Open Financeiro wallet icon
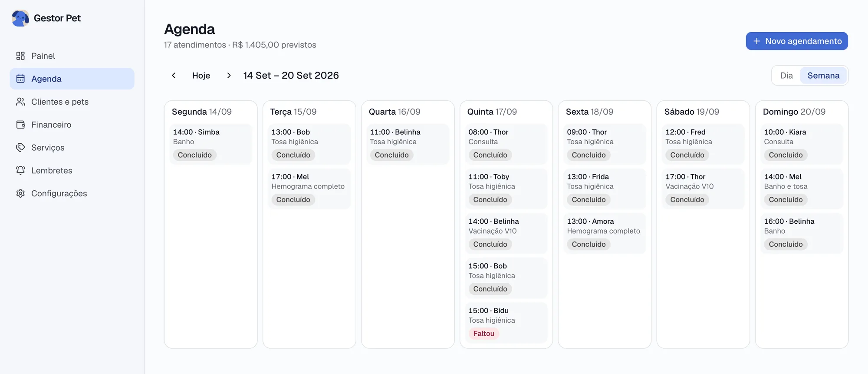Screen dimensions: 868x374 point(20,125)
